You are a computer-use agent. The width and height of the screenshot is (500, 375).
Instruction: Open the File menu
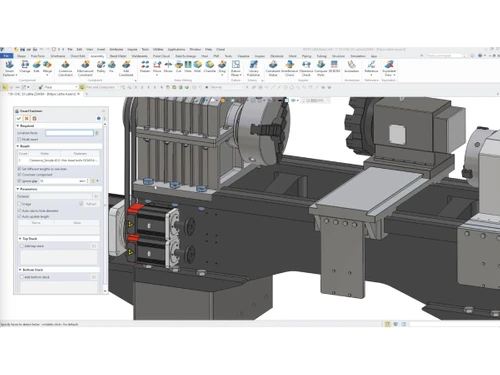[x=70, y=49]
